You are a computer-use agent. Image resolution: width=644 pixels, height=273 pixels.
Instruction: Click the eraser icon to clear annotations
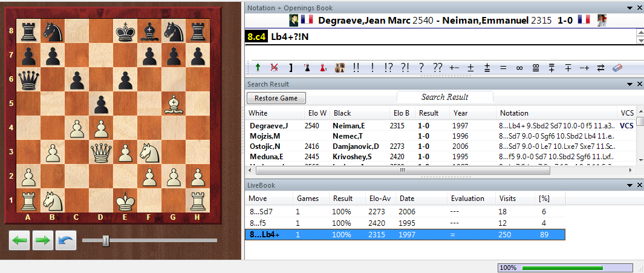(617, 68)
